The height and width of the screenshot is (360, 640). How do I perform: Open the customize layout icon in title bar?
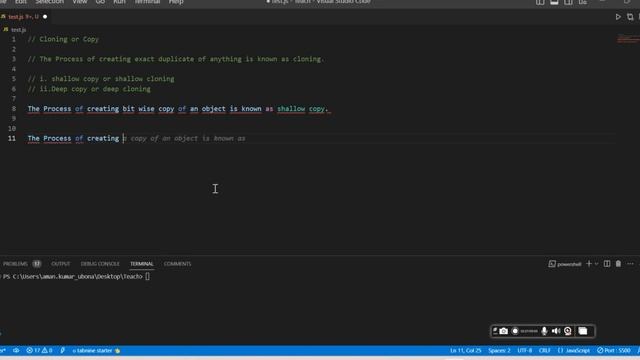click(582, 2)
